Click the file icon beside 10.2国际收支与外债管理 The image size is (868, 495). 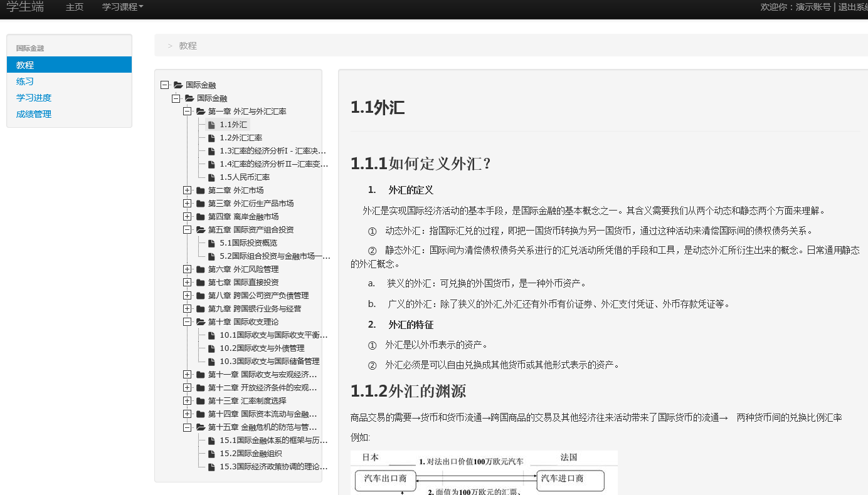click(x=211, y=348)
